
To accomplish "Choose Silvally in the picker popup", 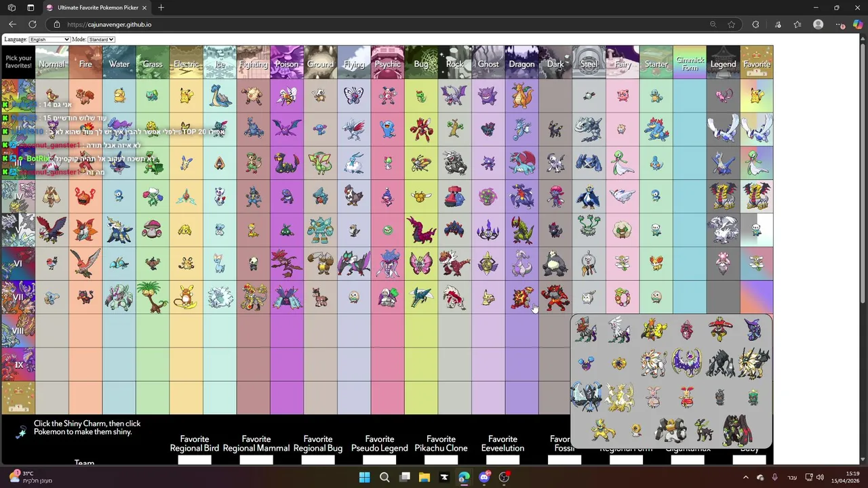I will 619,330.
